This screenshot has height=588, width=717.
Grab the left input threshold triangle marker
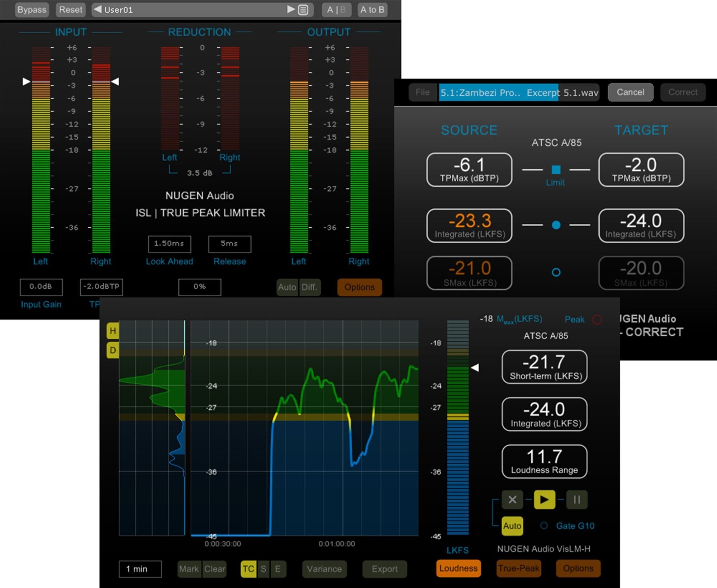coord(27,82)
